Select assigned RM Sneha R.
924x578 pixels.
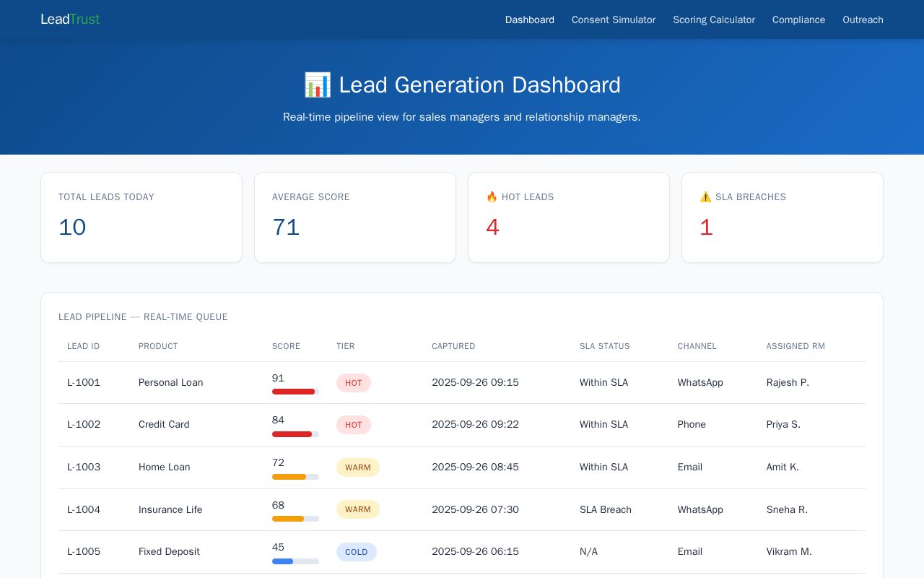point(787,509)
